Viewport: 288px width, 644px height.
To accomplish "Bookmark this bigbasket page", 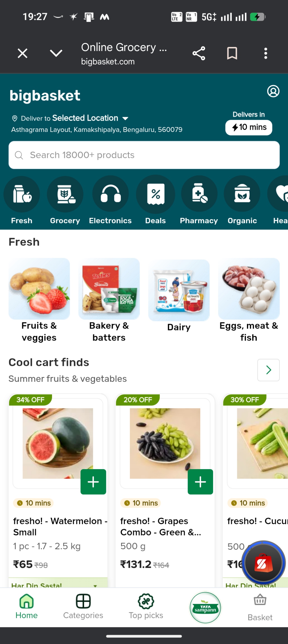I will pyautogui.click(x=232, y=53).
